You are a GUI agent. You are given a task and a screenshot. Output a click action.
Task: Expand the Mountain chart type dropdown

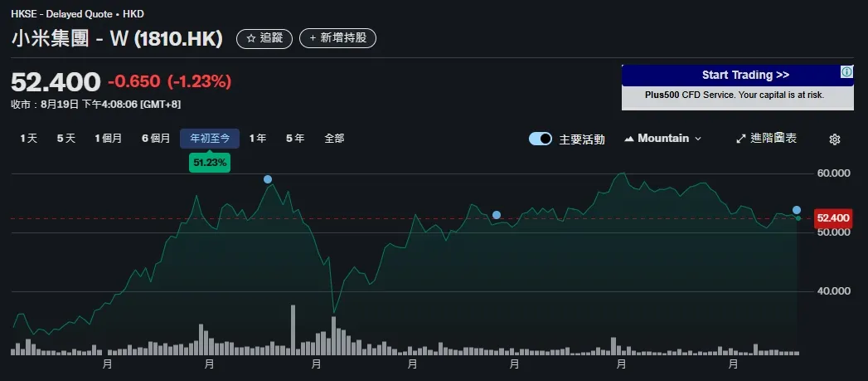coord(697,139)
